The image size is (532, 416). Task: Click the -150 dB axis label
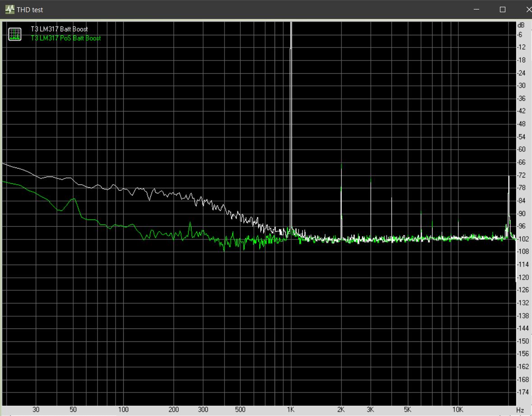coord(523,341)
